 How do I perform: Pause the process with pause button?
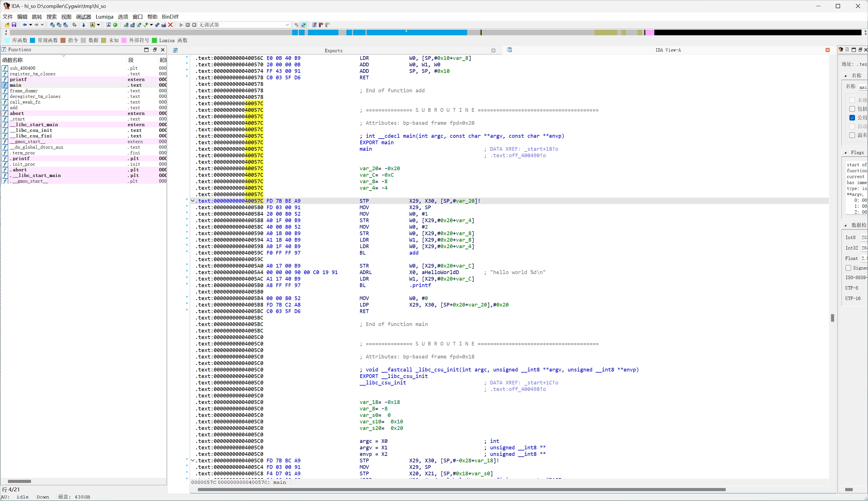pos(187,25)
